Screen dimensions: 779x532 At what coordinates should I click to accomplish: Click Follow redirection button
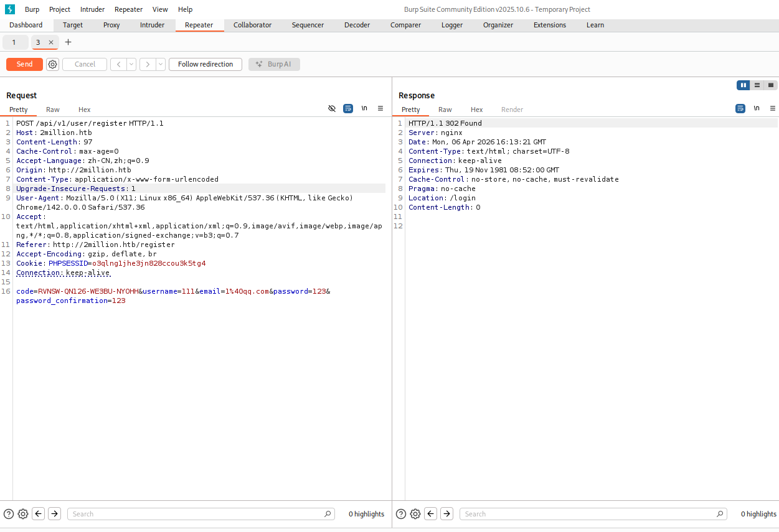(205, 65)
